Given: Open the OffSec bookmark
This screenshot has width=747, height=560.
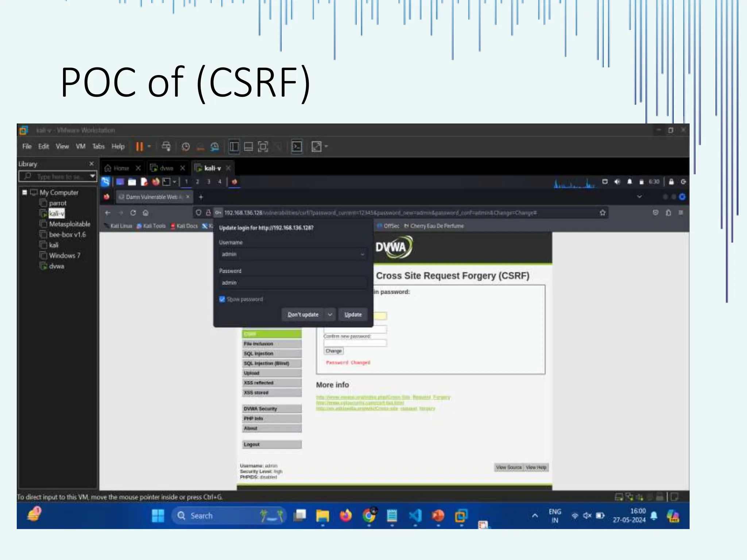Looking at the screenshot, I should tap(388, 226).
